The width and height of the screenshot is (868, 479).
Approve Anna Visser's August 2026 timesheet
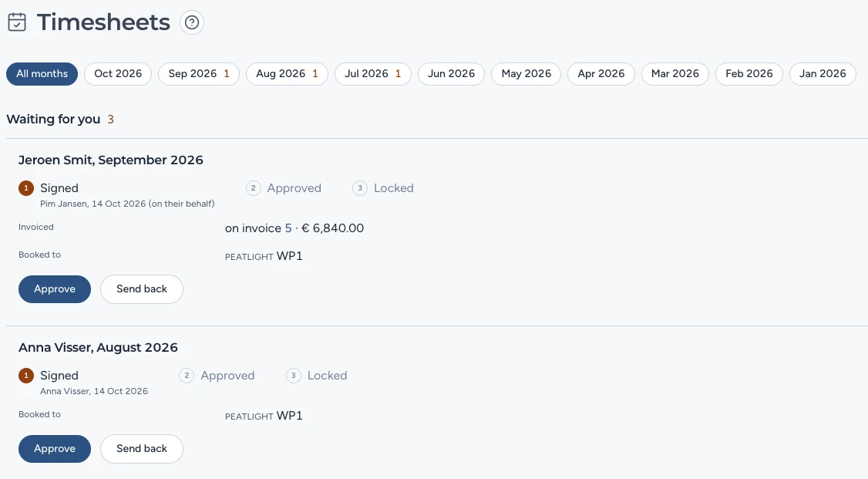(x=55, y=449)
